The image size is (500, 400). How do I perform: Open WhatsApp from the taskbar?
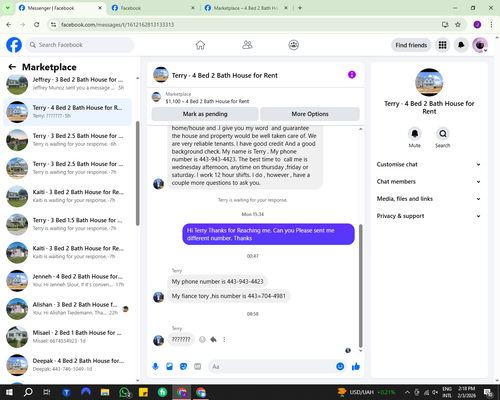[x=124, y=392]
